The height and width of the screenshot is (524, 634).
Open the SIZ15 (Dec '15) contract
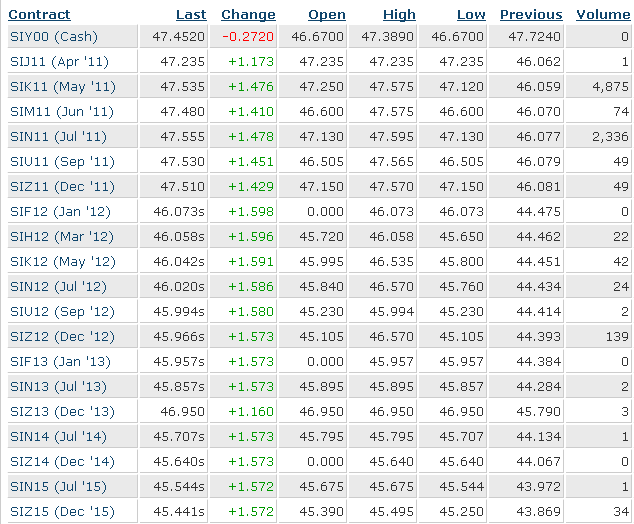(x=62, y=511)
